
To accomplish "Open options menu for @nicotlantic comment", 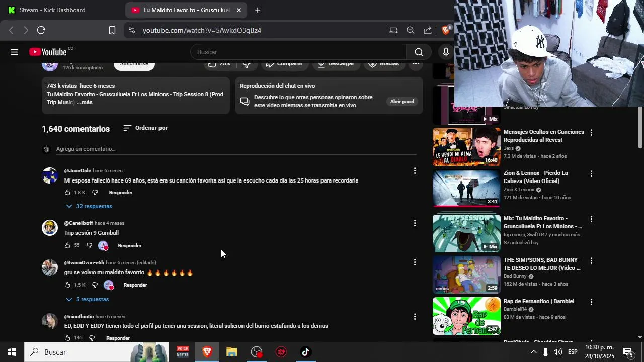I will (415, 317).
